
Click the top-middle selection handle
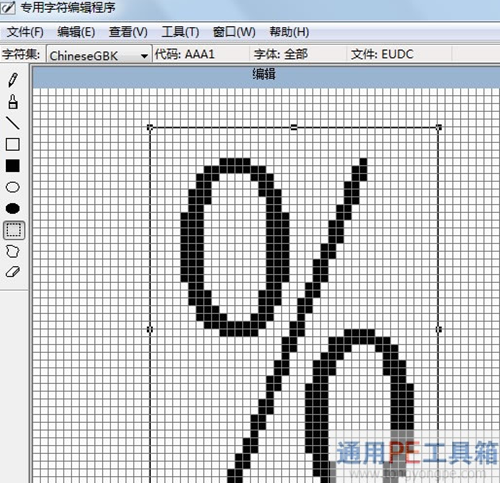pyautogui.click(x=294, y=127)
